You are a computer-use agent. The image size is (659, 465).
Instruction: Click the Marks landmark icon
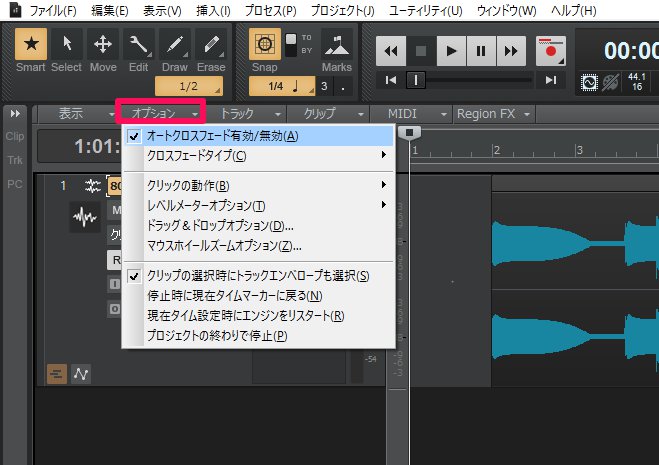pos(336,46)
